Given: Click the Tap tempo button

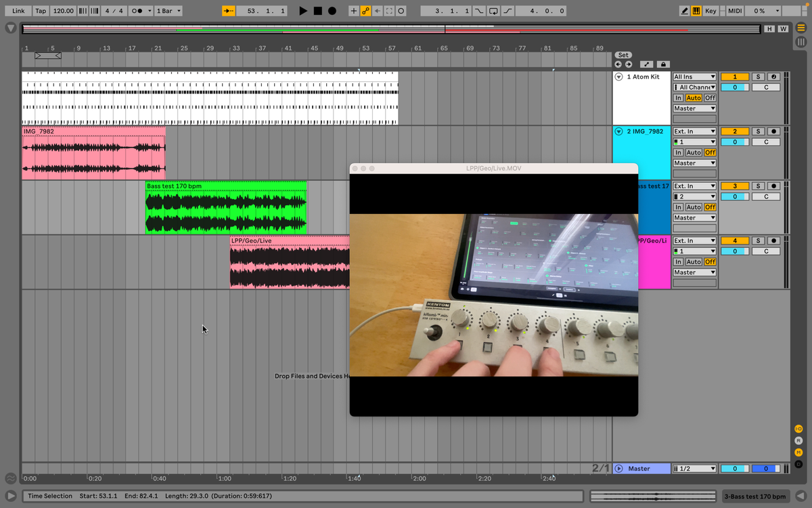Looking at the screenshot, I should [41, 11].
